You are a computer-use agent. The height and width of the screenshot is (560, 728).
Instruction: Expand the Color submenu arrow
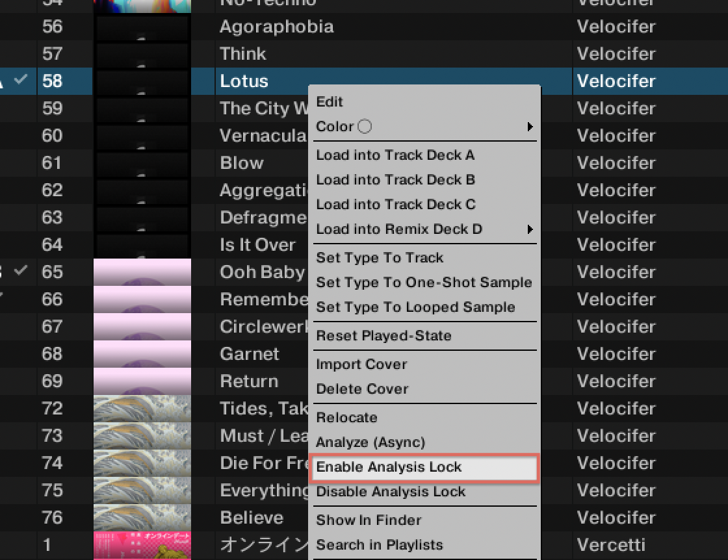pyautogui.click(x=530, y=127)
